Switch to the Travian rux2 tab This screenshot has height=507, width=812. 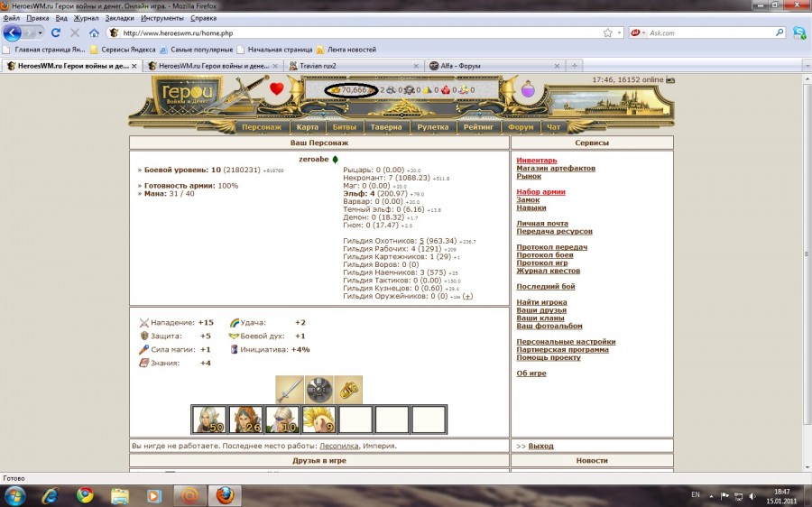(x=354, y=66)
